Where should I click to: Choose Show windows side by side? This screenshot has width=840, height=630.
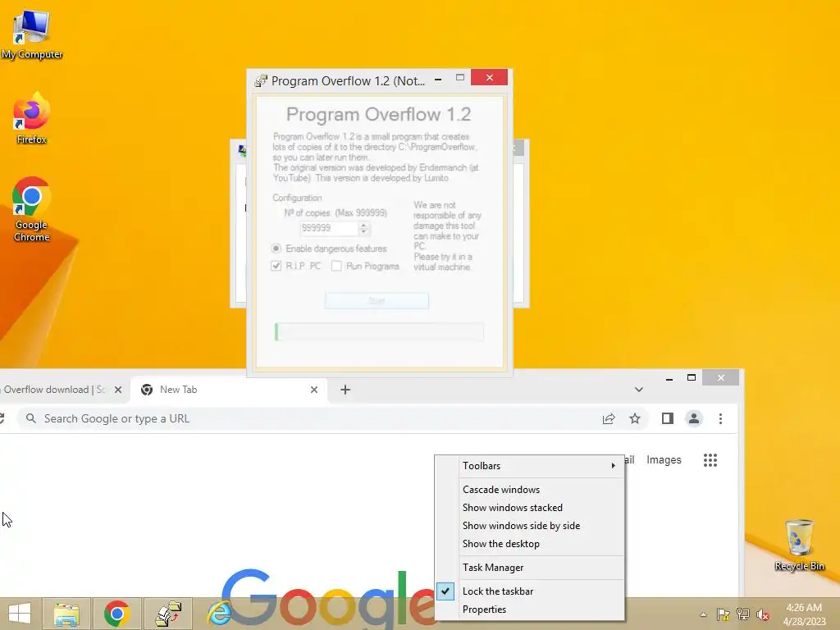541,526
